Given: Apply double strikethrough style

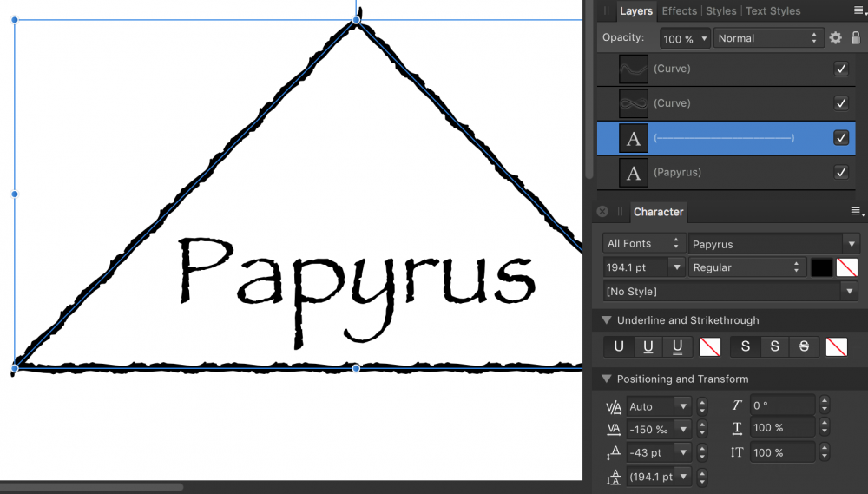Looking at the screenshot, I should [x=804, y=347].
